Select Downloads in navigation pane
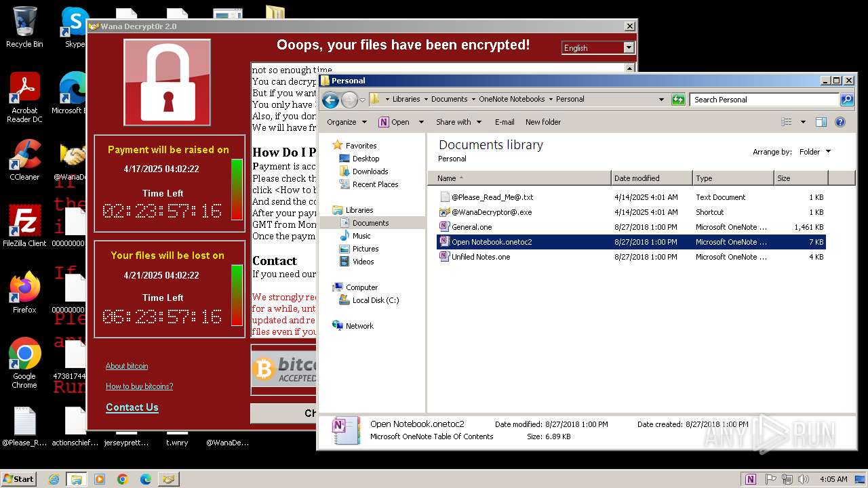This screenshot has width=868, height=488. click(x=370, y=171)
